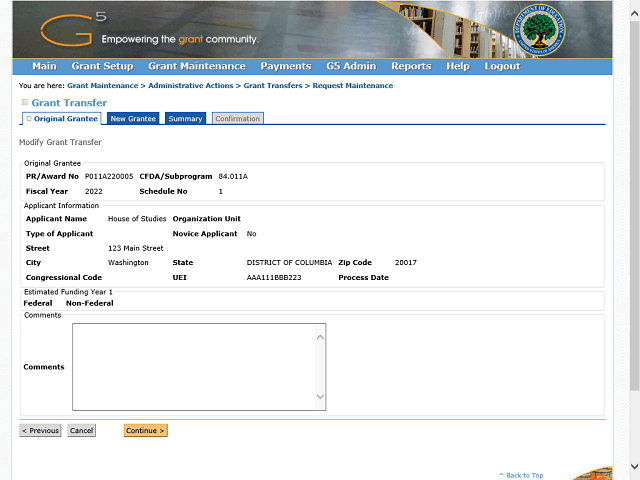Open the Main menu

point(44,66)
